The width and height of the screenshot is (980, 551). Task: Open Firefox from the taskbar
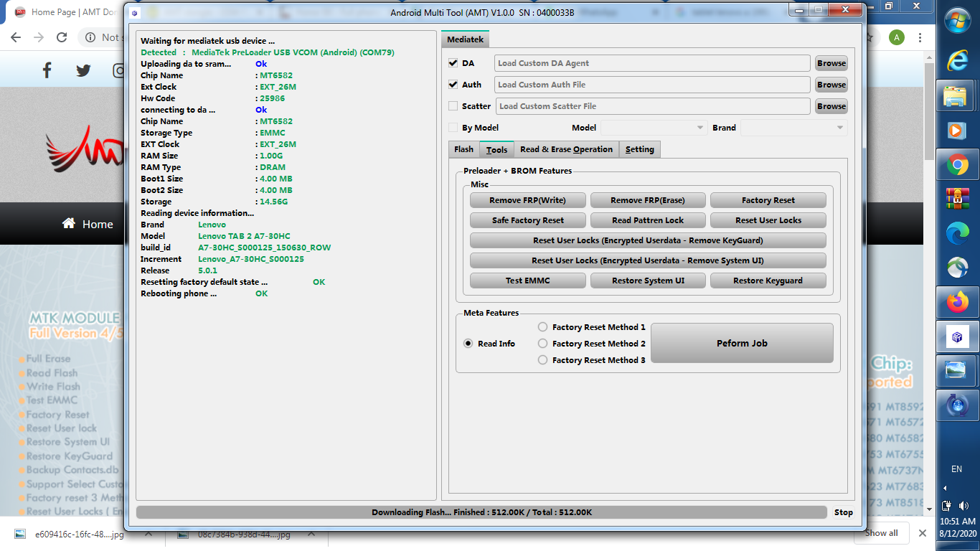[957, 303]
